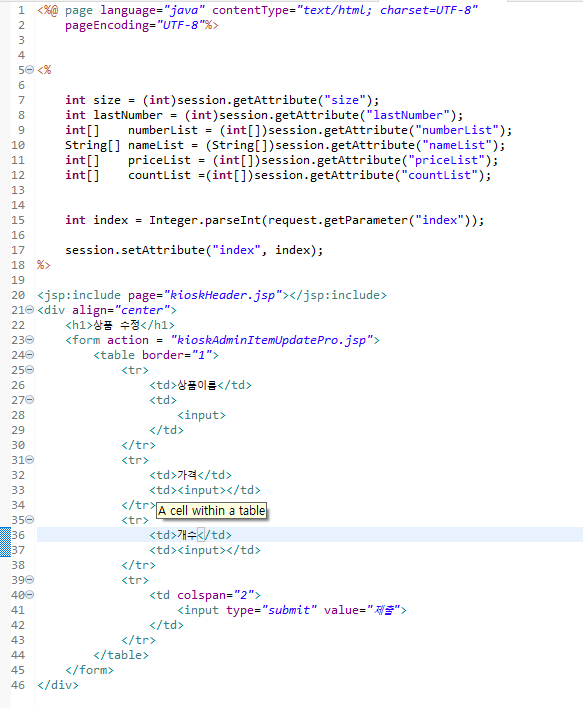The image size is (583, 708).
Task: Collapse the form fold at line 23
Action: [29, 340]
